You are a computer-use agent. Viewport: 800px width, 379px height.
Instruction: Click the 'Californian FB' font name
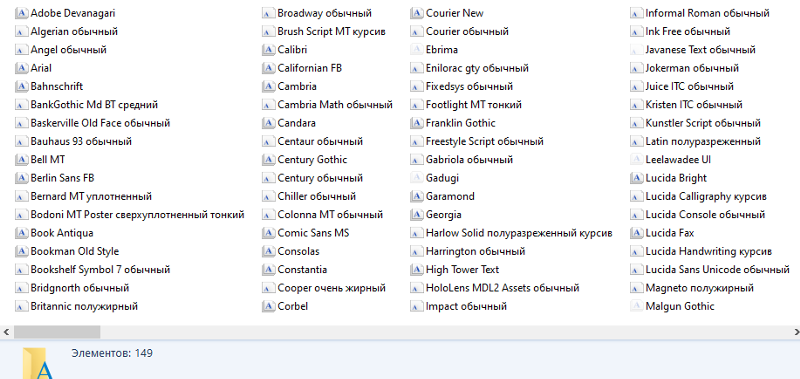(x=310, y=68)
